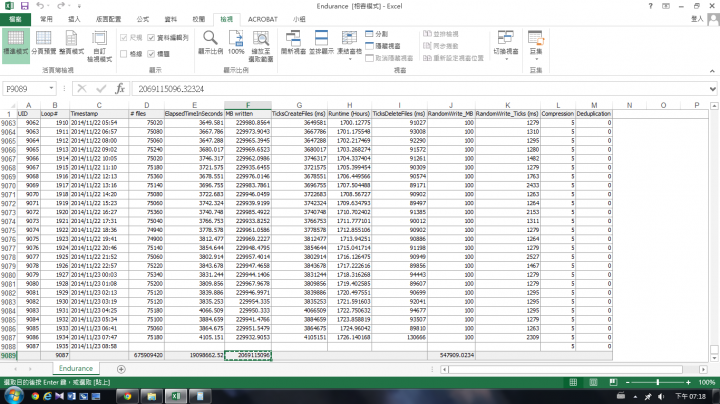
Task: Switch to the Formulas (公式) tab
Action: (x=143, y=19)
